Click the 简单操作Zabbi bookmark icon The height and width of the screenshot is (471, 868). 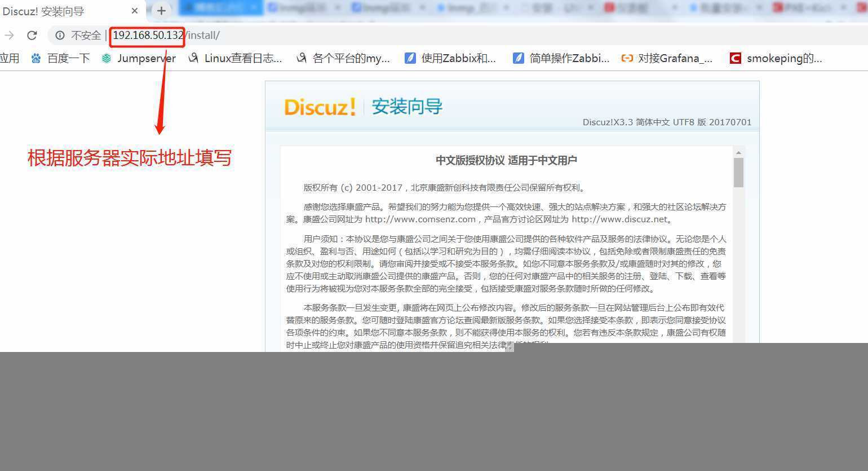518,58
